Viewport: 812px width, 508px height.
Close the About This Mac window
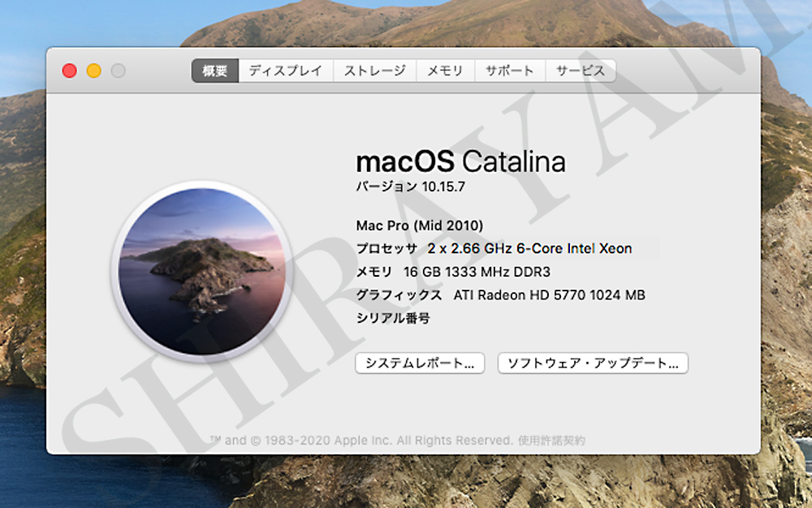tap(69, 71)
